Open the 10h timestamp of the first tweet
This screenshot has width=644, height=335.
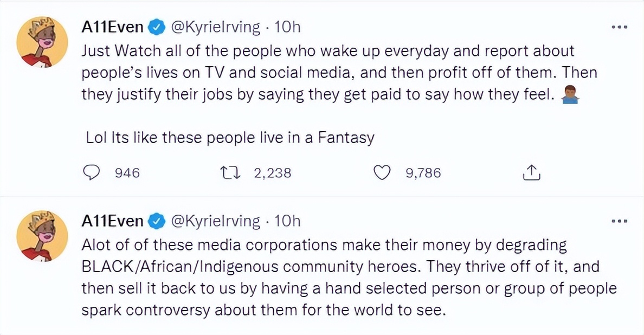(287, 26)
